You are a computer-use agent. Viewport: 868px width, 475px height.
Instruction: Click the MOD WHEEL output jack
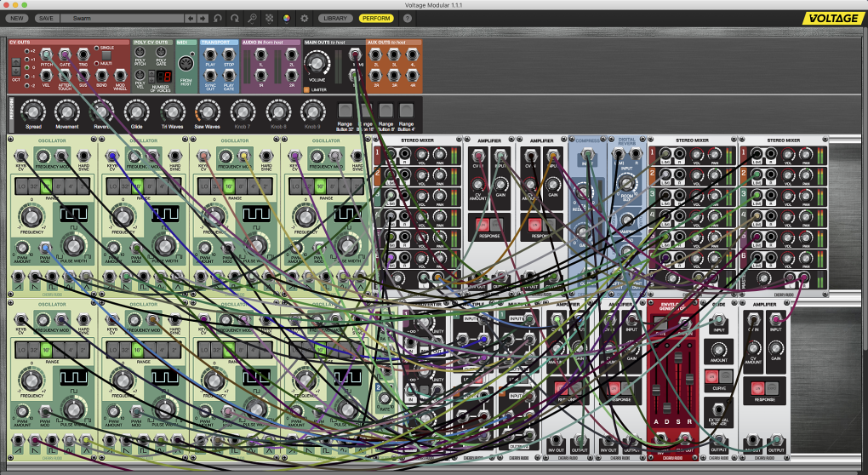point(120,76)
